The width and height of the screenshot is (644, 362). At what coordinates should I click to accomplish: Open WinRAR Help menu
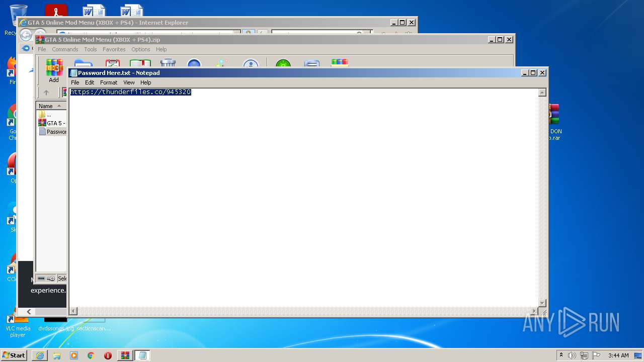tap(161, 49)
